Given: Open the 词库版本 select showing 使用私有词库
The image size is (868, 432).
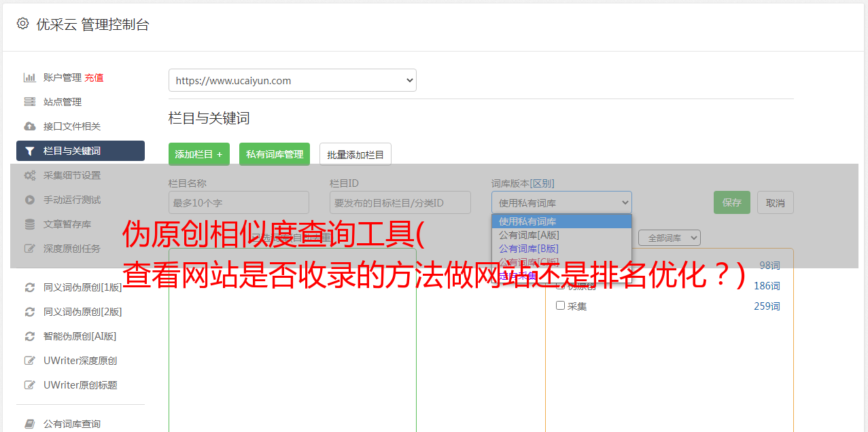Looking at the screenshot, I should point(561,202).
